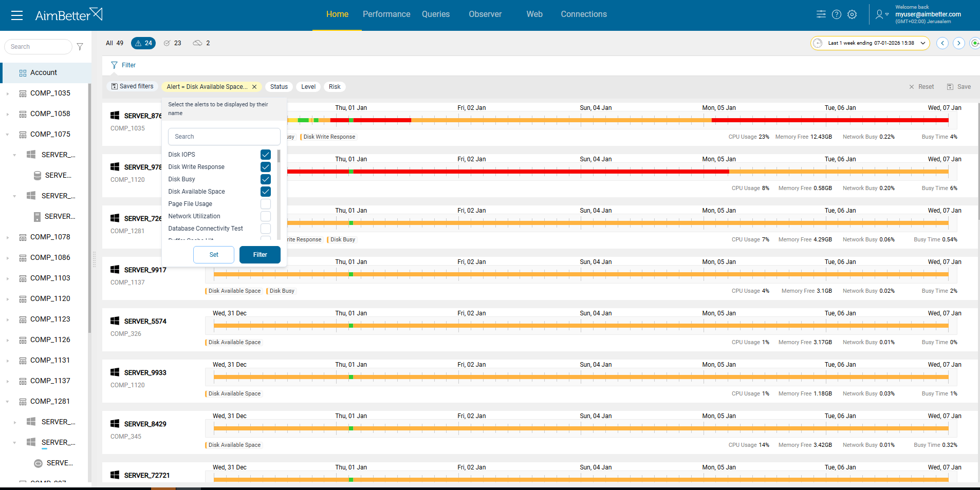
Task: Click the user profile icon
Action: [880, 14]
